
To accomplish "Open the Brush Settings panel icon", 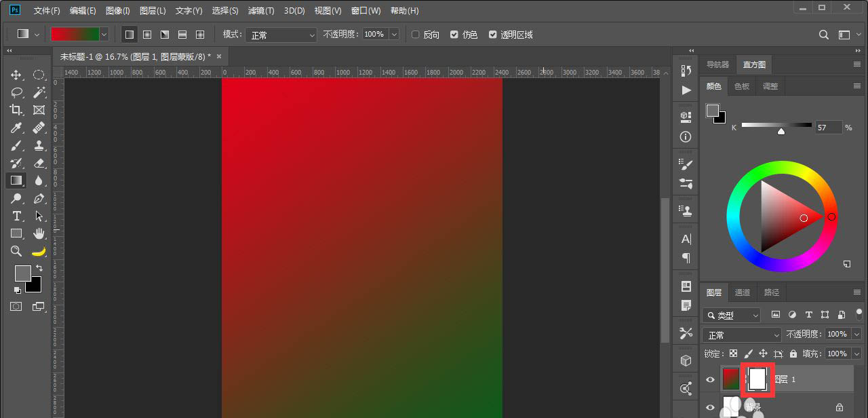I will pyautogui.click(x=686, y=164).
